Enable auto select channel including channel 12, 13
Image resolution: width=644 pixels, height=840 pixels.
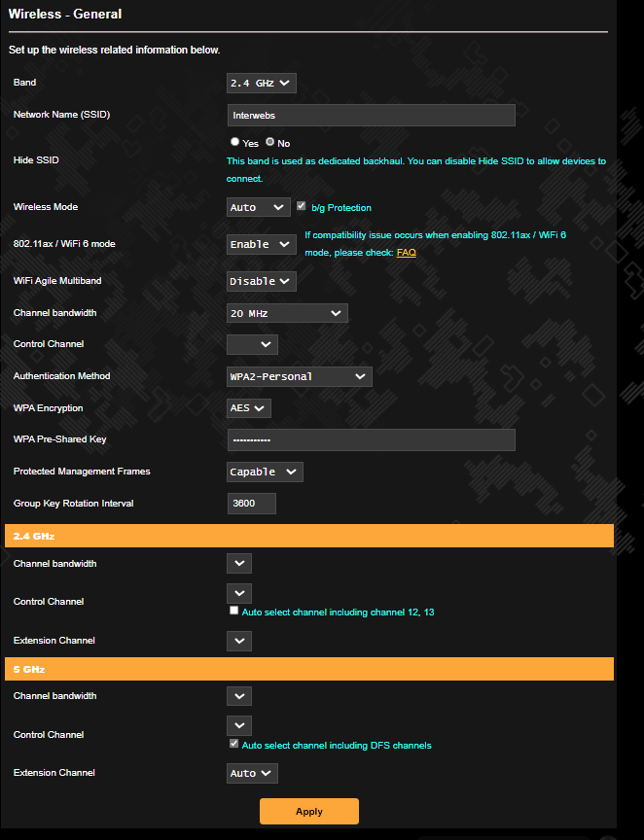click(x=233, y=610)
